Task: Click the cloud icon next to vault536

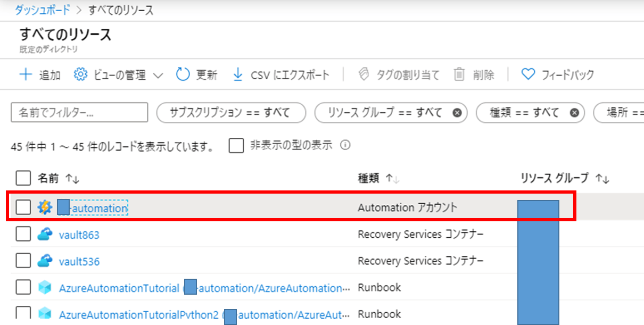Action: pos(45,261)
